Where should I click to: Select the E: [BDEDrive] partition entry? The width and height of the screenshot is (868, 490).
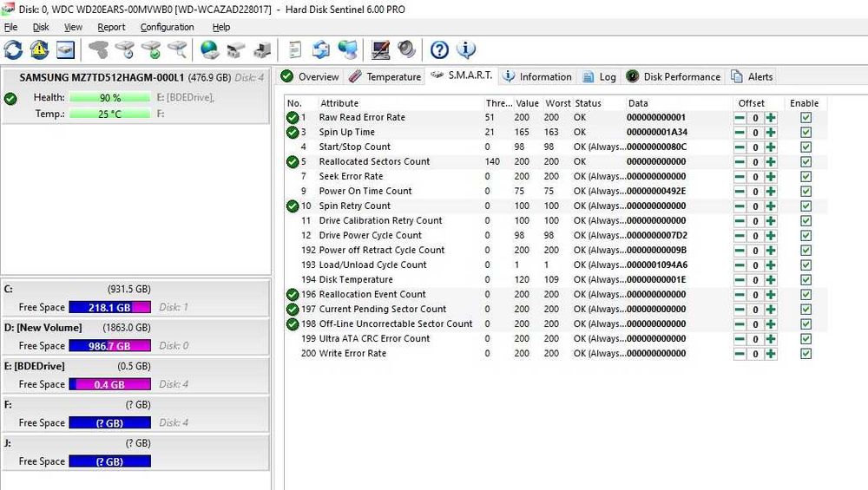[x=136, y=376]
